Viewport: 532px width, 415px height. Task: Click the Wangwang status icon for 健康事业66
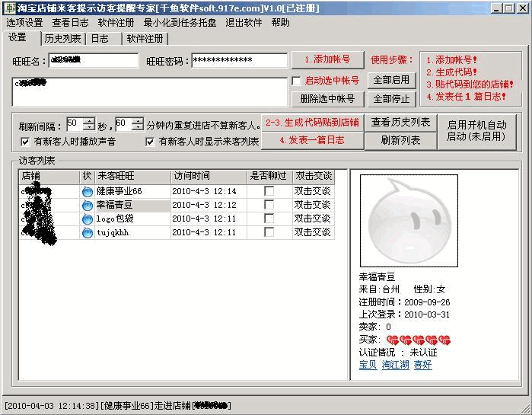point(88,192)
